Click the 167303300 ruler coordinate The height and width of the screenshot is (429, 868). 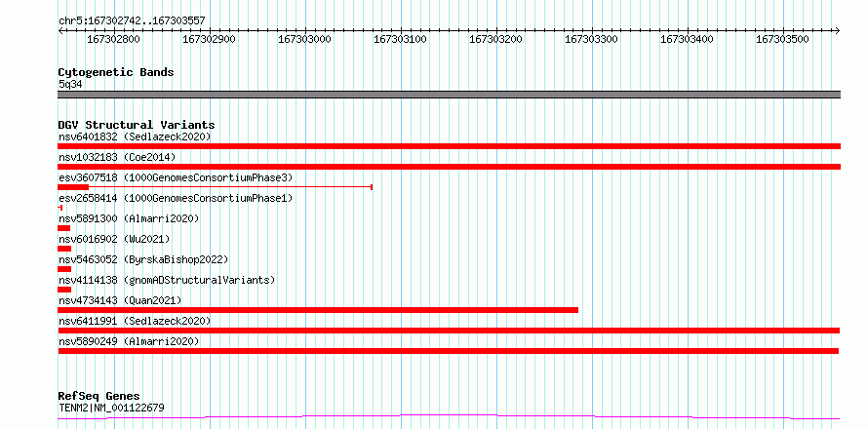click(591, 40)
